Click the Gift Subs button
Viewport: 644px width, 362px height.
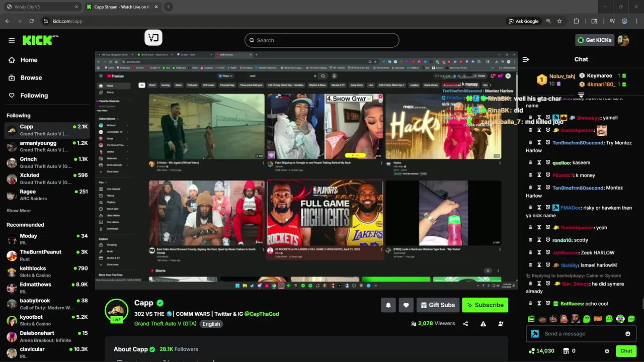tap(437, 305)
